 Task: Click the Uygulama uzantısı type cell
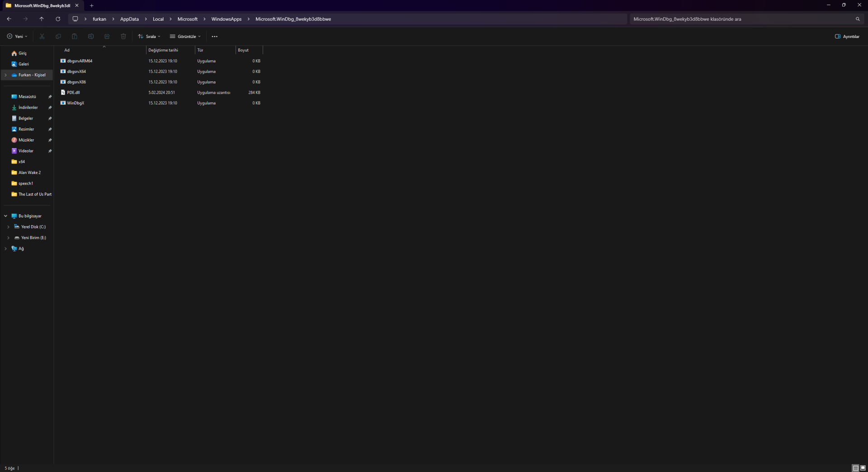click(x=214, y=93)
